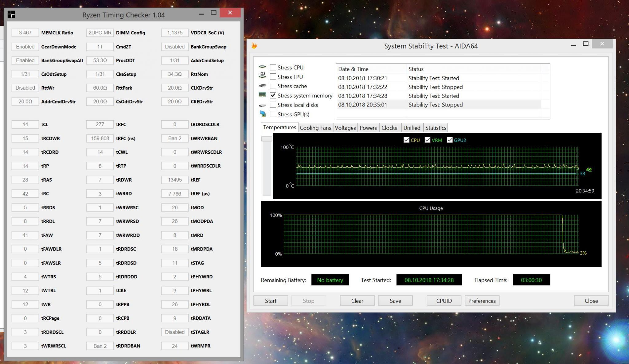
Task: Click the 123 FPU icon beside Stress FPU
Action: 262,76
